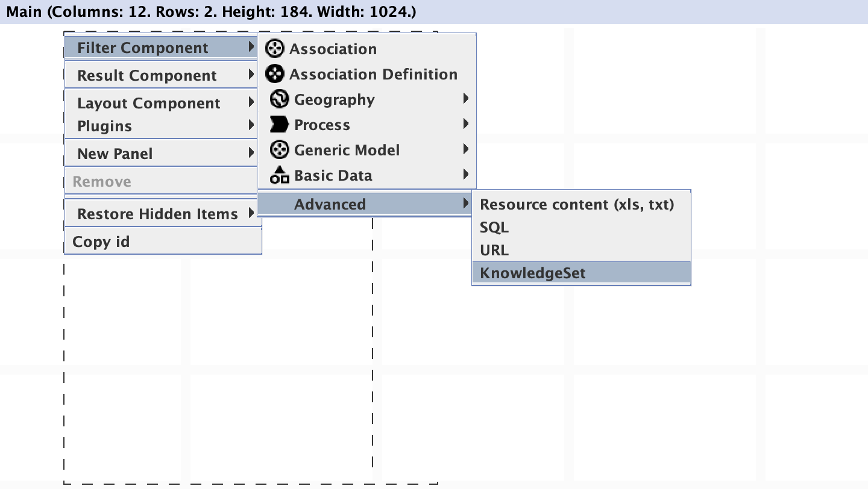Select URL in the Advanced submenu
Screen dimensions: 868x489
coord(494,250)
